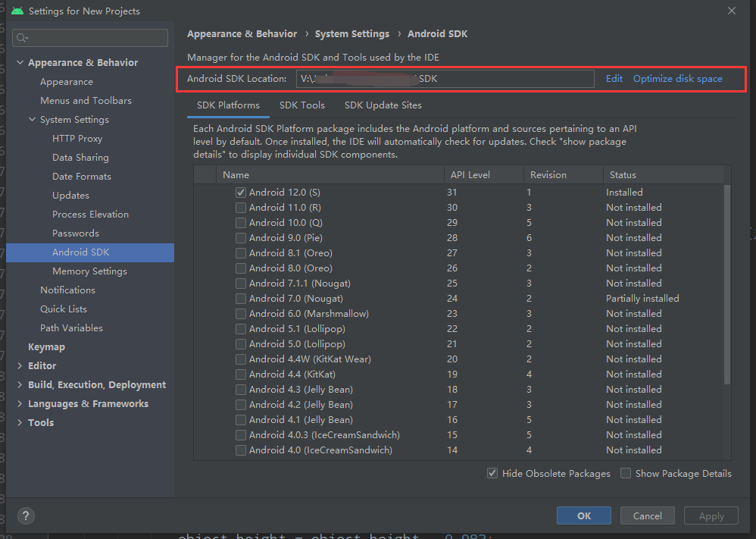756x539 pixels.
Task: Check the Android 9.0 (Pie) checkbox
Action: (x=241, y=238)
